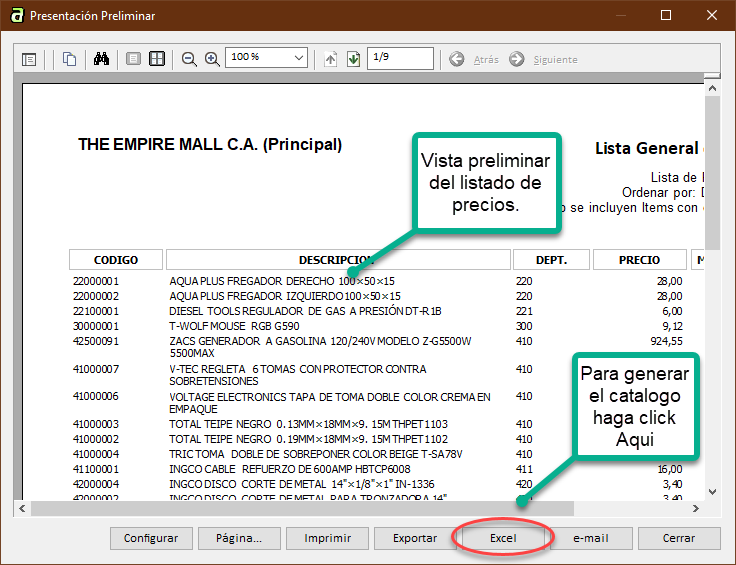Viewport: 736px width, 565px height.
Task: Go to previous page arrow
Action: (331, 59)
